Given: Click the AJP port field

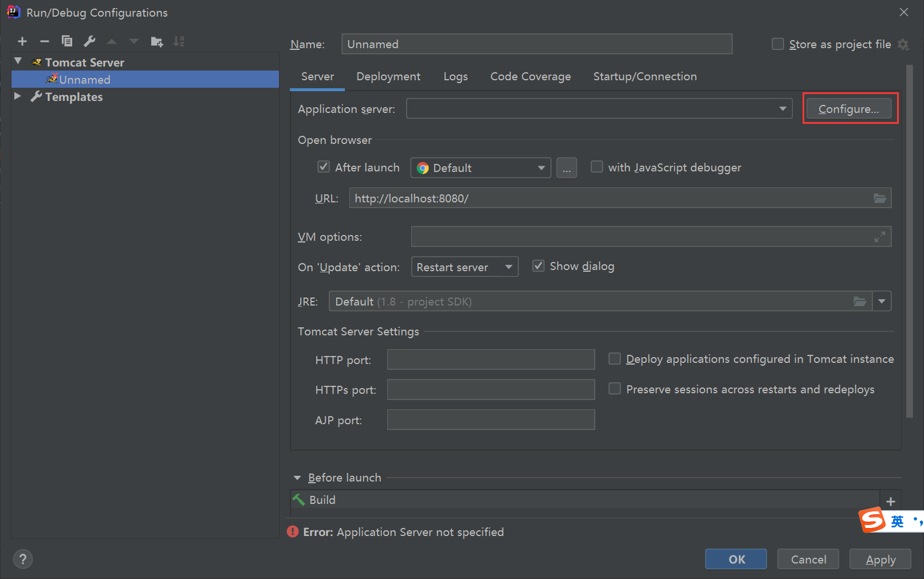Looking at the screenshot, I should [x=491, y=420].
